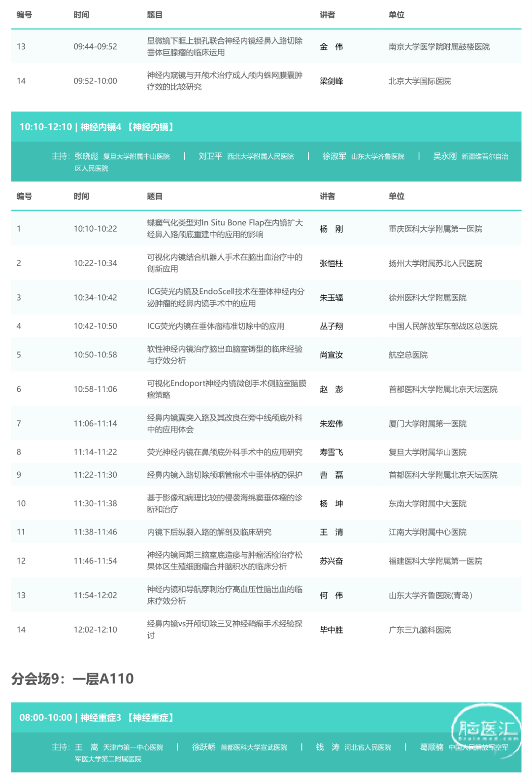The height and width of the screenshot is (776, 532).
Task: Select speaker 王 清
Action: click(x=332, y=532)
